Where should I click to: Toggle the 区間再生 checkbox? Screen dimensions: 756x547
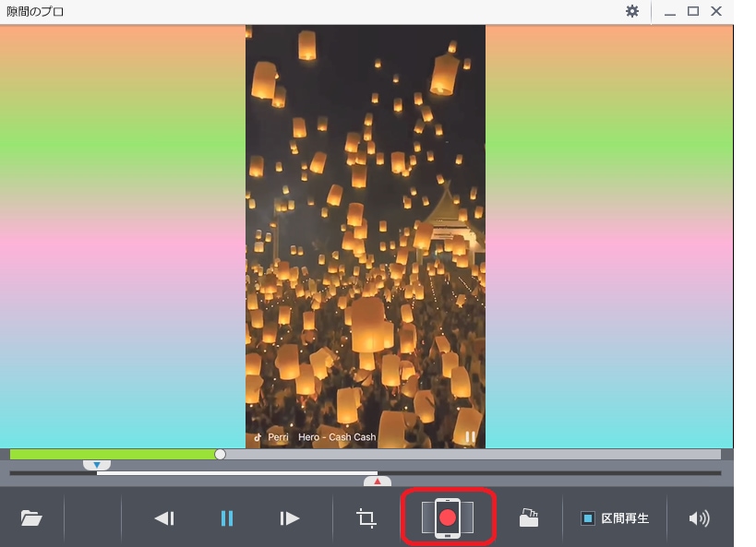588,518
